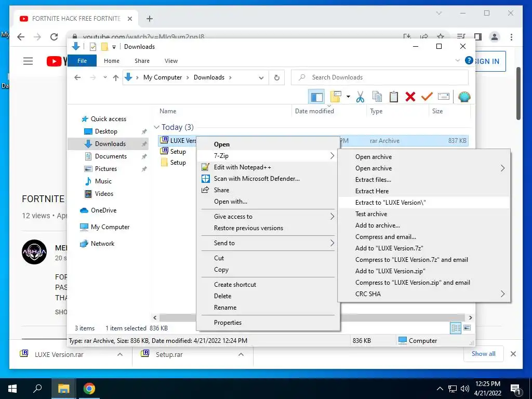This screenshot has width=532, height=399.
Task: Click the volume speaker tray icon
Action: (465, 389)
